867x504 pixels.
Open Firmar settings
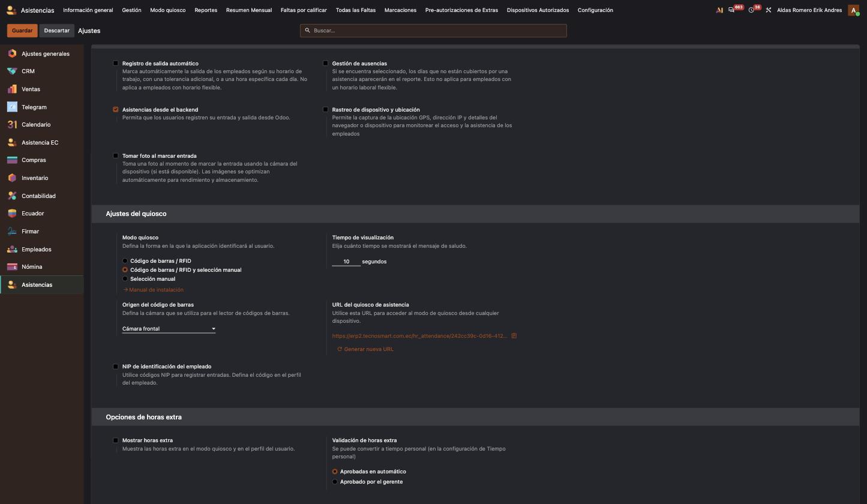click(41, 232)
